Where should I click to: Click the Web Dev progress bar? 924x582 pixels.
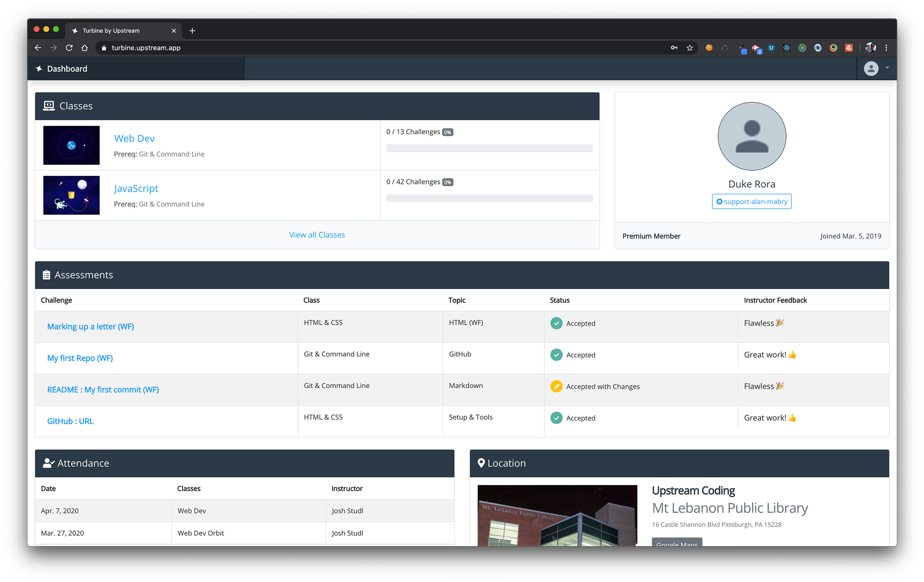pos(490,148)
